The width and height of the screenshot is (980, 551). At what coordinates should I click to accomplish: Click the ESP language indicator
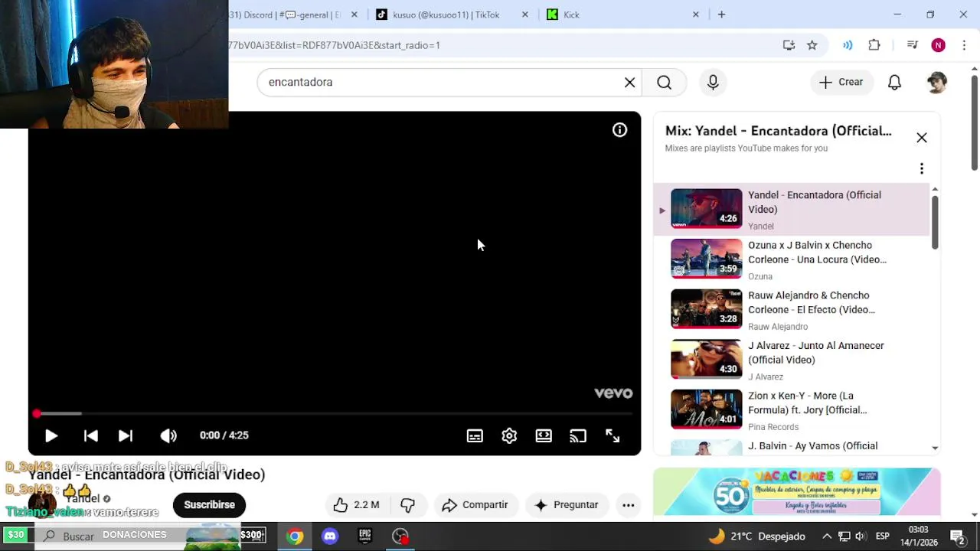(882, 536)
